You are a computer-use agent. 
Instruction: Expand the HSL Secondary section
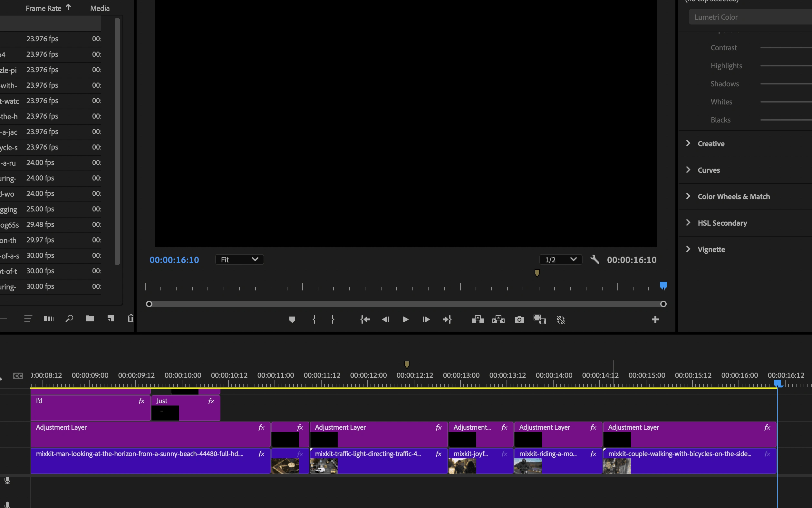[x=722, y=223]
